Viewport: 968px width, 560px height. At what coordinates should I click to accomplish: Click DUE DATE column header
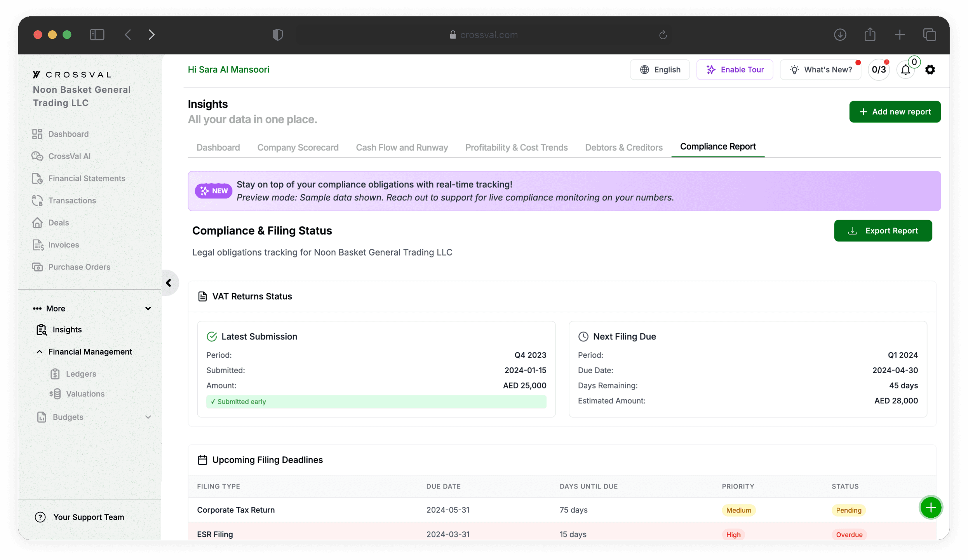pyautogui.click(x=443, y=486)
